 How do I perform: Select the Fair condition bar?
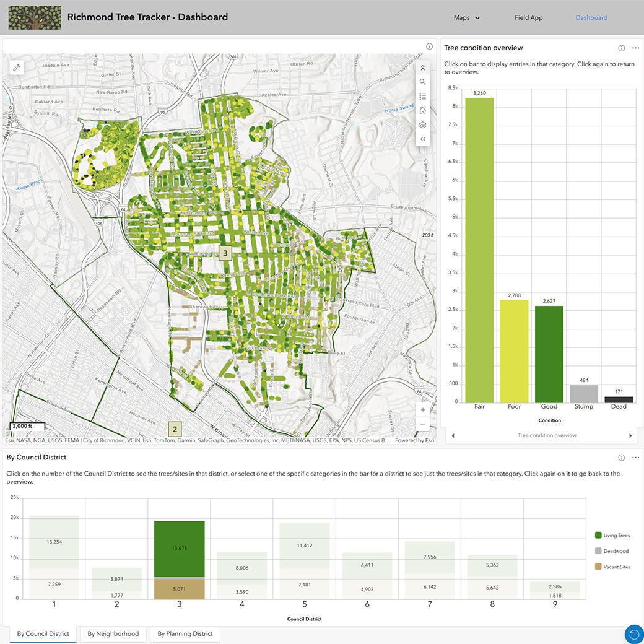point(479,250)
